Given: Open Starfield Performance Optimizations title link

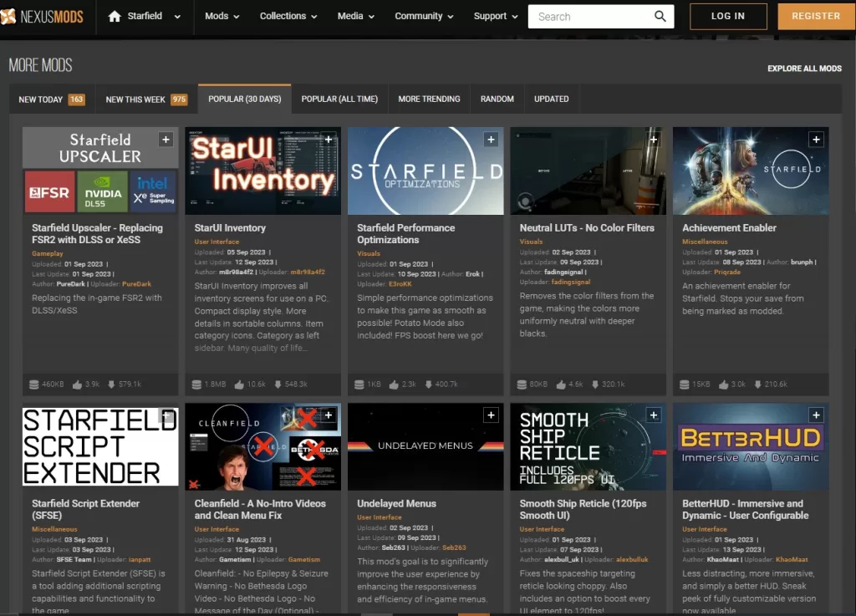Looking at the screenshot, I should [x=405, y=234].
